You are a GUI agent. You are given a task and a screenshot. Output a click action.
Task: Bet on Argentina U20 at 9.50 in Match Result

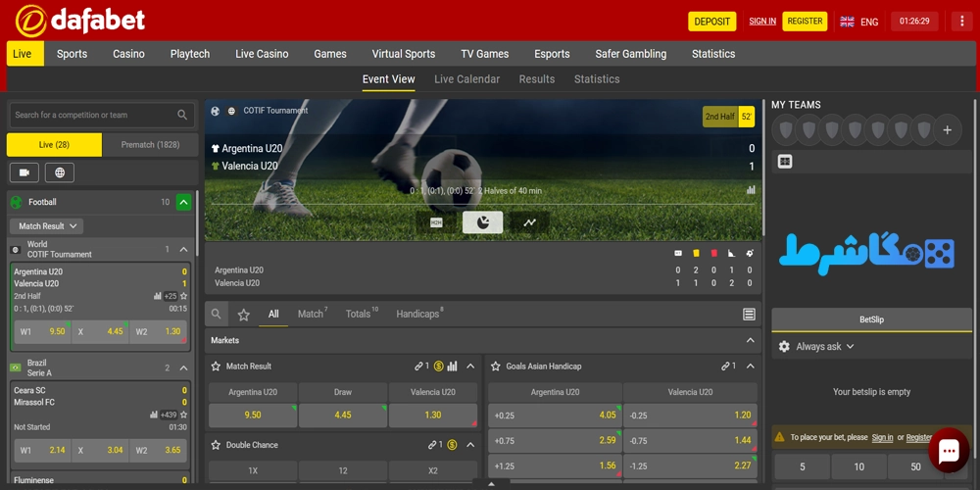(x=253, y=415)
